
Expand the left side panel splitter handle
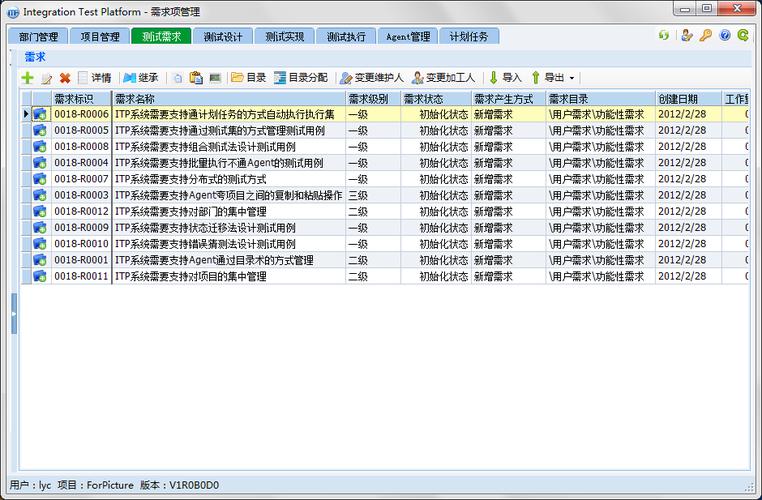coord(14,314)
